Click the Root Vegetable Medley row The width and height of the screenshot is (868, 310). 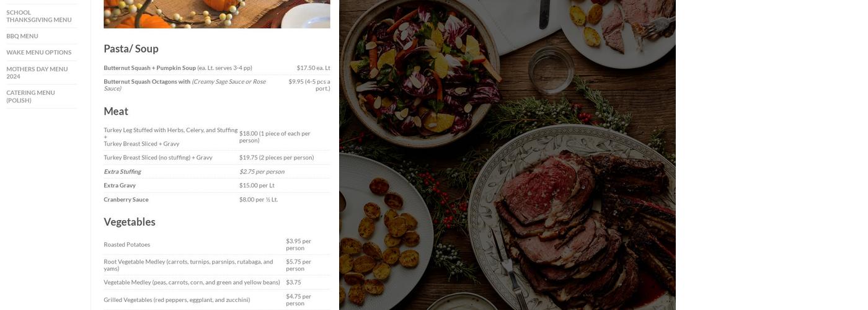tap(217, 265)
